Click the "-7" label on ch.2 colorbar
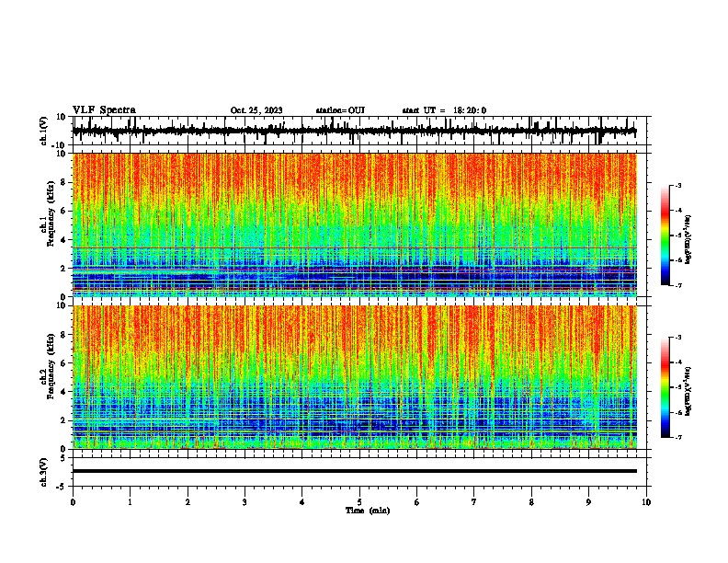The height and width of the screenshot is (563, 728). coord(677,437)
